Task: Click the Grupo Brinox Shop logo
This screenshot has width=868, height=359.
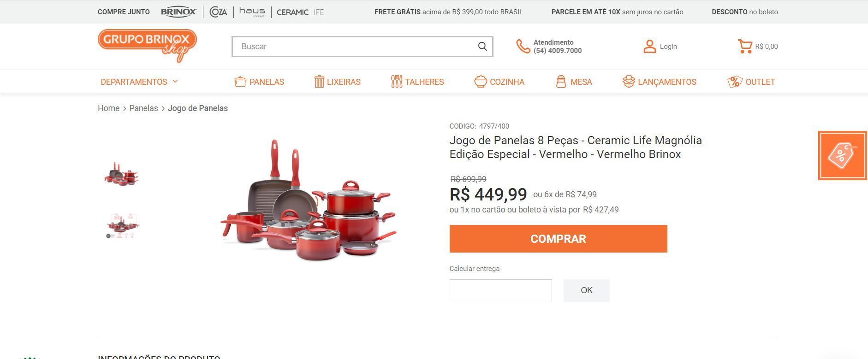Action: [147, 46]
